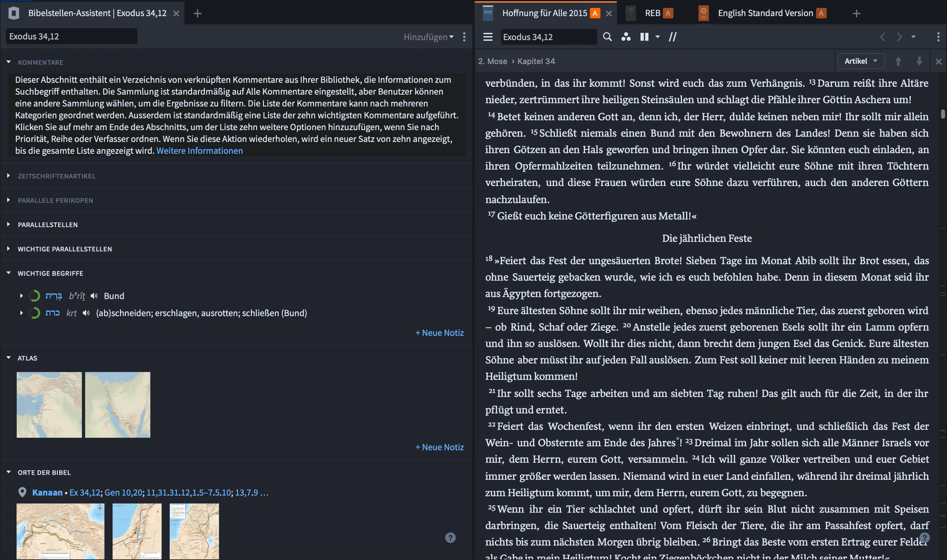Image resolution: width=947 pixels, height=560 pixels.
Task: Expand the Bund word entry
Action: [x=21, y=296]
